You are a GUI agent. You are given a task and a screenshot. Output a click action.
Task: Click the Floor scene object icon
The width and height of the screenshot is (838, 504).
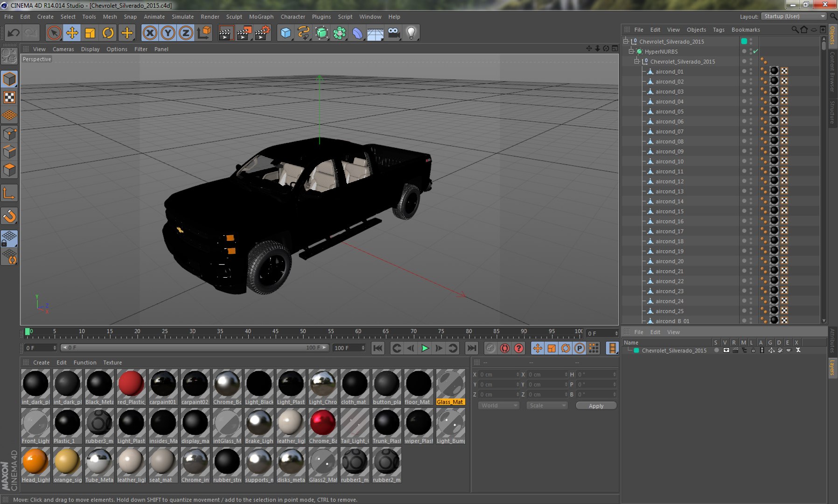pyautogui.click(x=375, y=33)
